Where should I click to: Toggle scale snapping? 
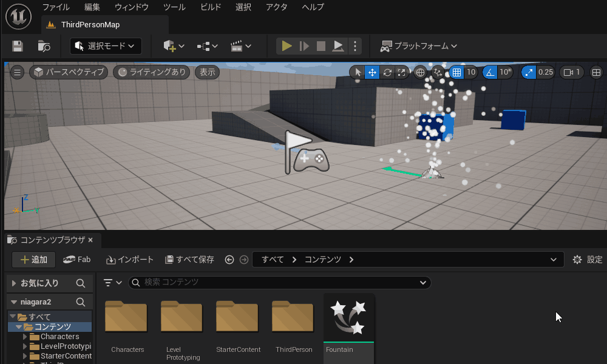529,72
